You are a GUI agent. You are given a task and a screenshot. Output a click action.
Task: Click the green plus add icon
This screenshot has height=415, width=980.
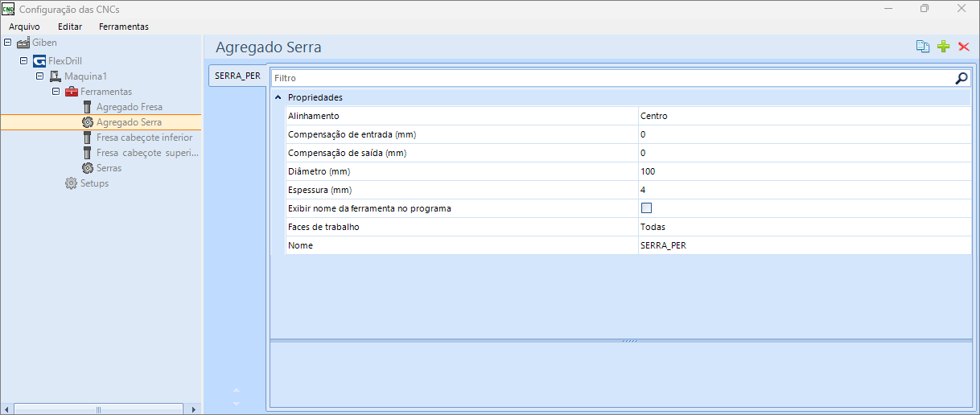(x=944, y=47)
